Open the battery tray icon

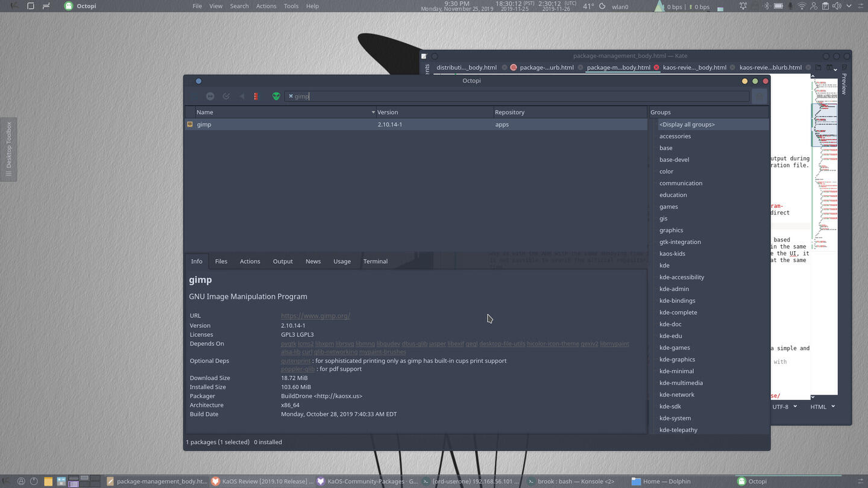[x=778, y=6]
